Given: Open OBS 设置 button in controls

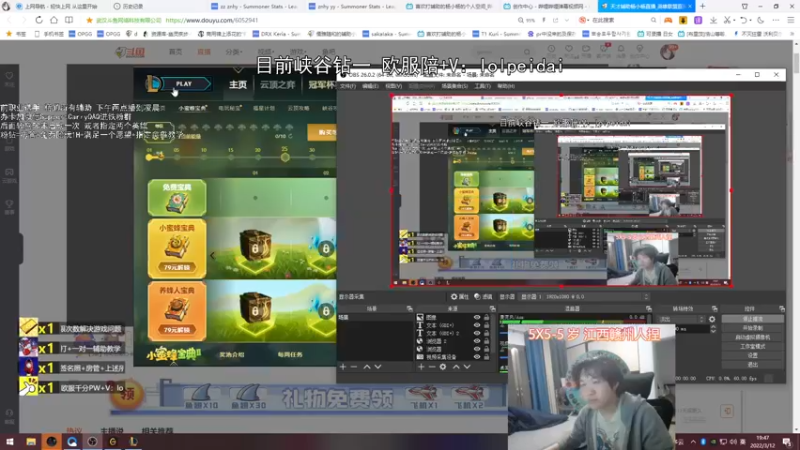Looking at the screenshot, I should tap(753, 356).
